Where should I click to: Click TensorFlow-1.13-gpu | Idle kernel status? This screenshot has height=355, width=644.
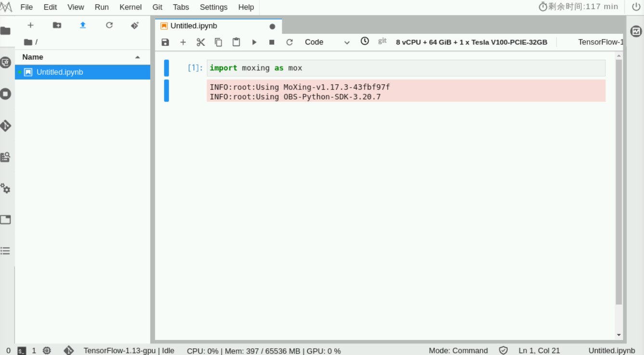point(129,351)
